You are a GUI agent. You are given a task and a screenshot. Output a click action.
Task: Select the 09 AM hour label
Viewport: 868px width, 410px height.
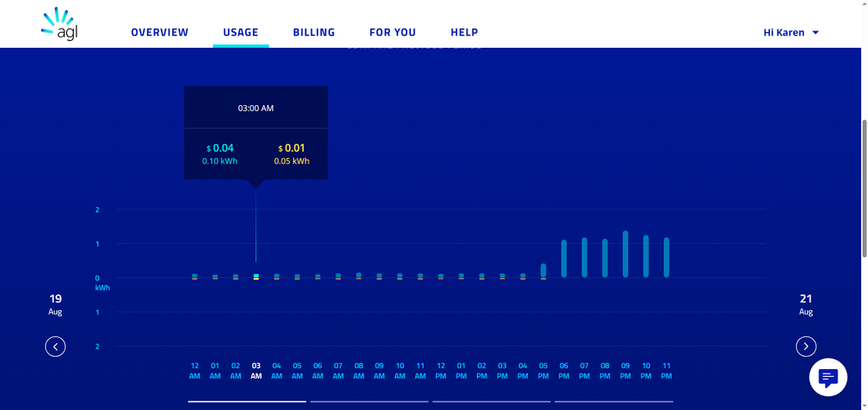[x=379, y=371]
